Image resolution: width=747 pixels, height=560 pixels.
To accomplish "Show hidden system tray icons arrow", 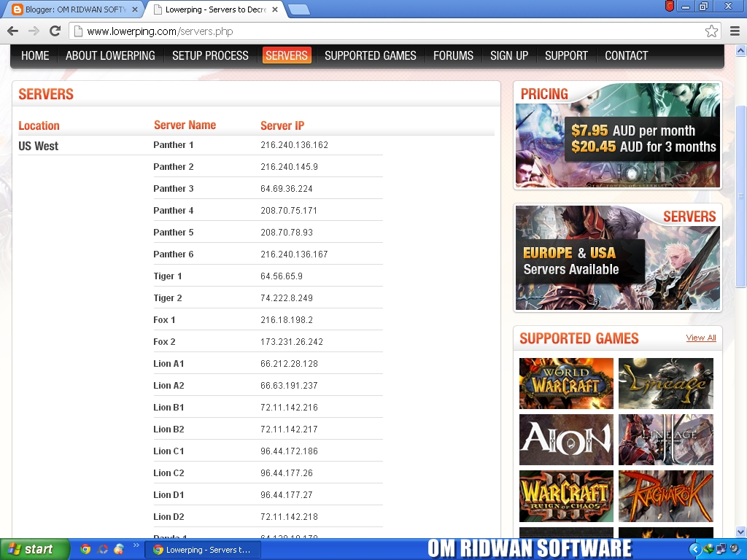I will pos(695,550).
